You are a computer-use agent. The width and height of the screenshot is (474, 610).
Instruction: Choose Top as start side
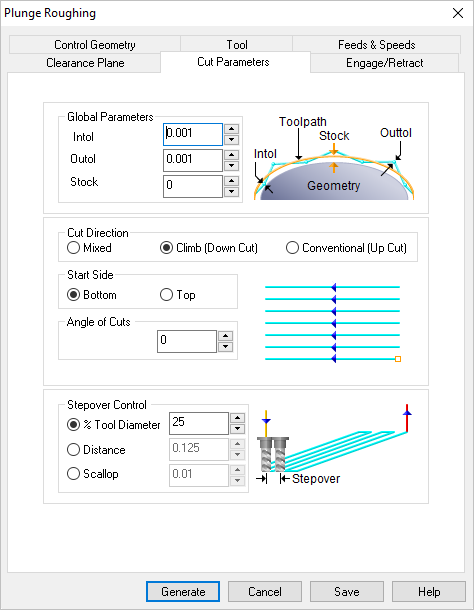tap(178, 295)
